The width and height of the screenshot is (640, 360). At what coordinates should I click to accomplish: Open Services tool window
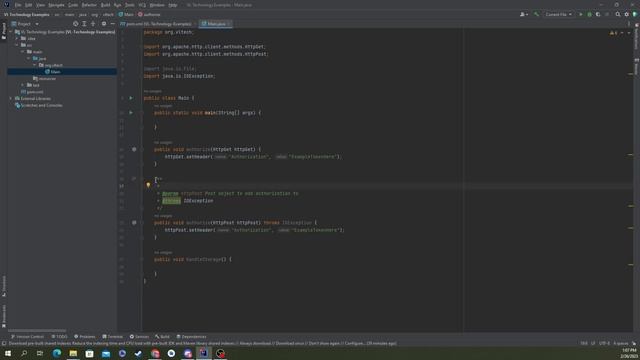[x=139, y=337]
